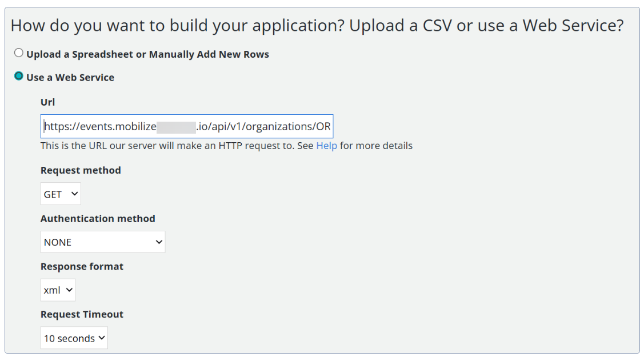The height and width of the screenshot is (357, 644).
Task: Click the 'How do you want to build your application' heading
Action: click(x=317, y=26)
